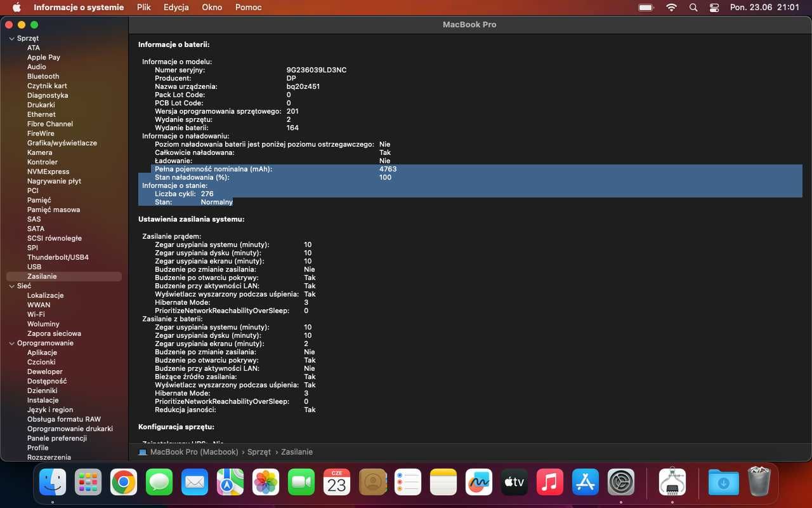812x508 pixels.
Task: Launch FaceTime from the Dock
Action: pos(301,483)
